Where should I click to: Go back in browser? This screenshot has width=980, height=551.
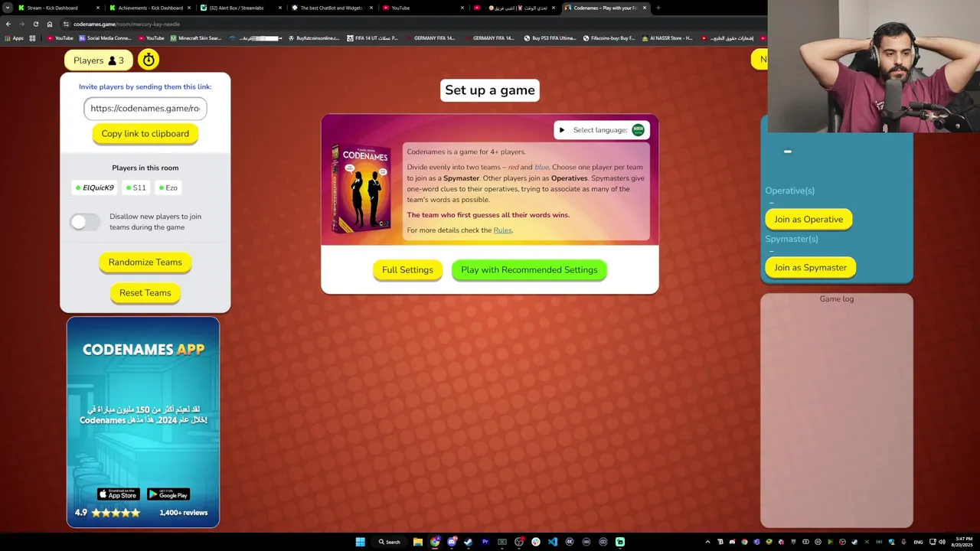click(8, 24)
